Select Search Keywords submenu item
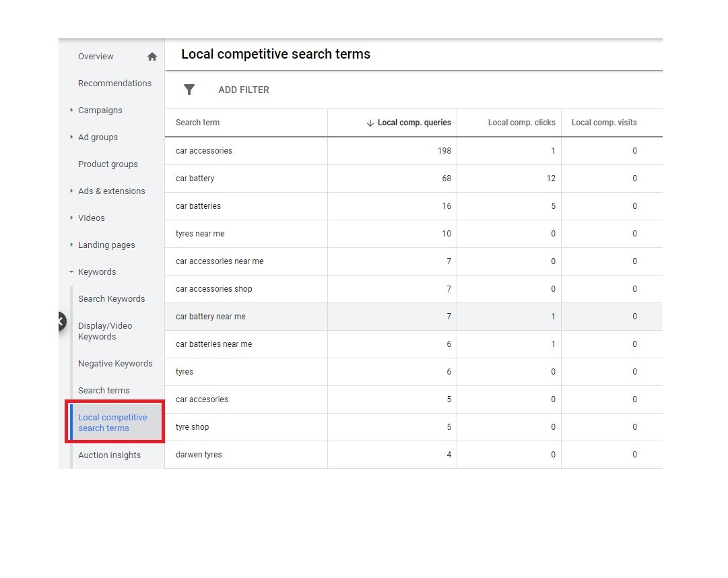The height and width of the screenshot is (578, 728). pyautogui.click(x=111, y=298)
